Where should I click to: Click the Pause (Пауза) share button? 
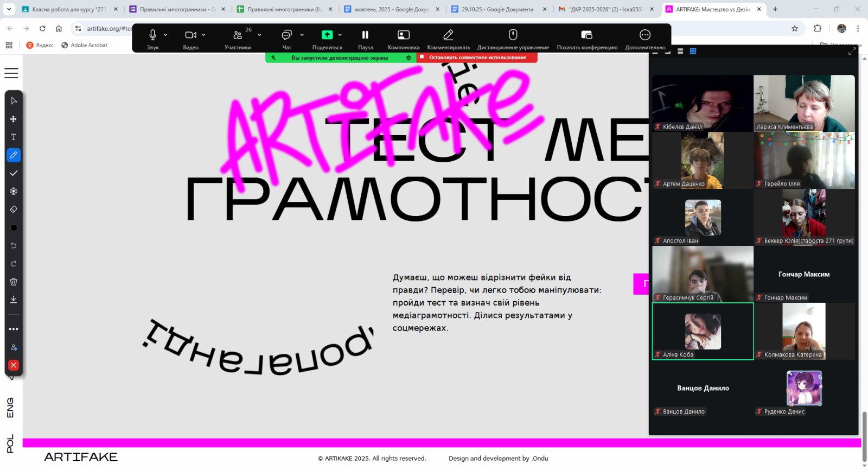(x=365, y=39)
